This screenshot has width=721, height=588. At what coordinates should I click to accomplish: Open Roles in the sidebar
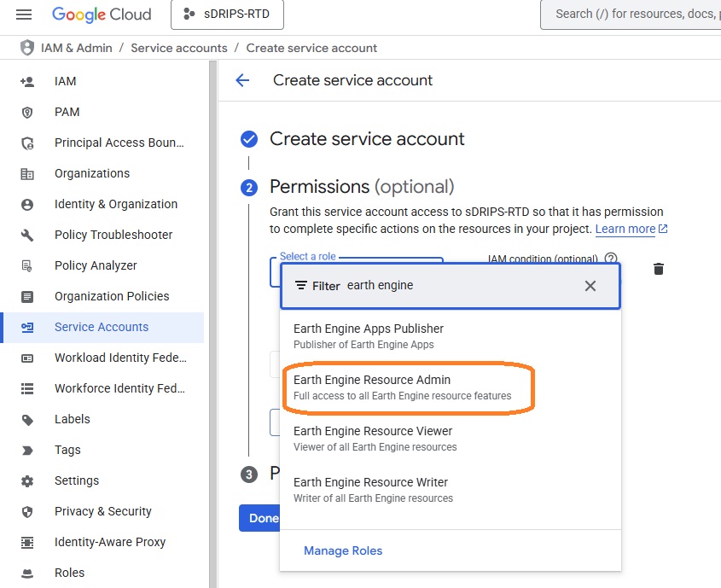pos(69,573)
